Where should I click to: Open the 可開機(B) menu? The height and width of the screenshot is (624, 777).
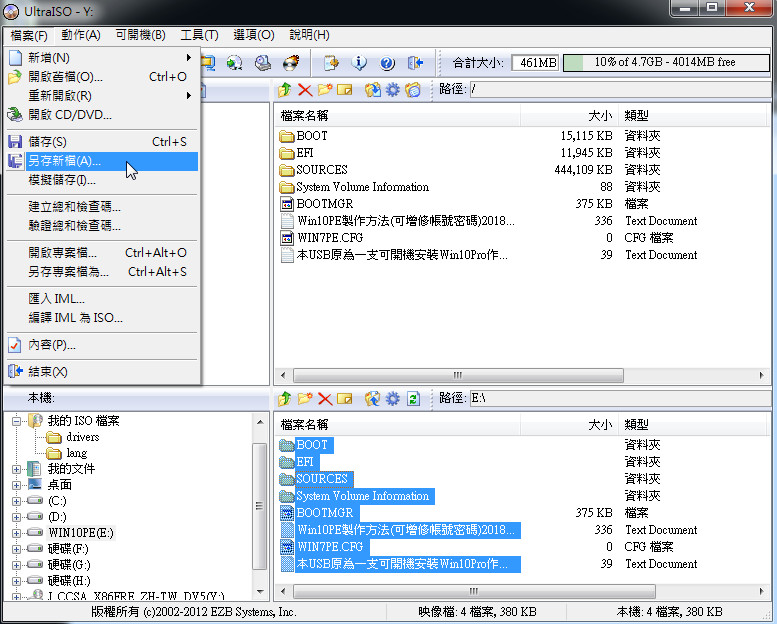[140, 35]
